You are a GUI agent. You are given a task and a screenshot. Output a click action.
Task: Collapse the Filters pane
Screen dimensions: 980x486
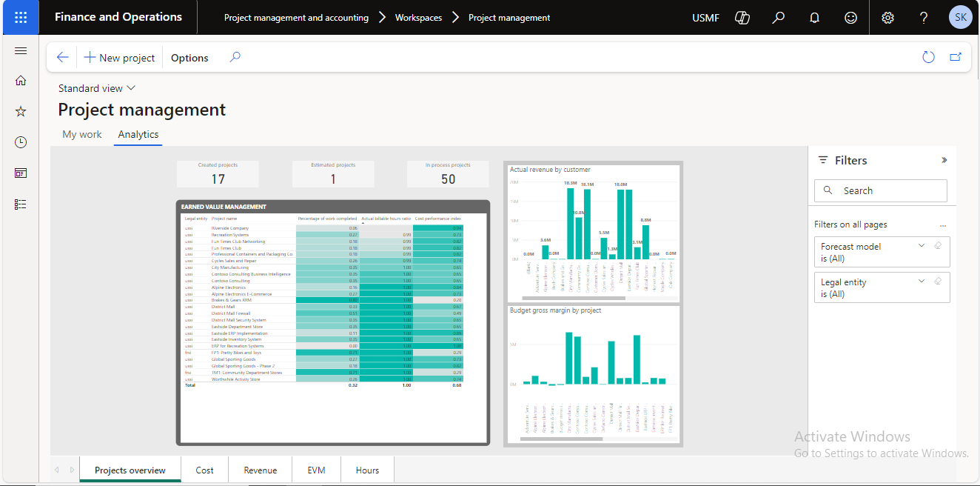[944, 160]
